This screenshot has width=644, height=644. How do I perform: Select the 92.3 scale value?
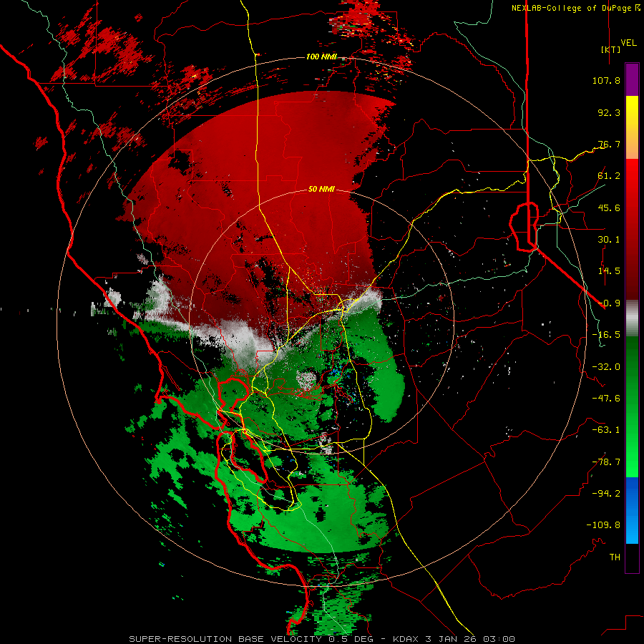pyautogui.click(x=609, y=112)
